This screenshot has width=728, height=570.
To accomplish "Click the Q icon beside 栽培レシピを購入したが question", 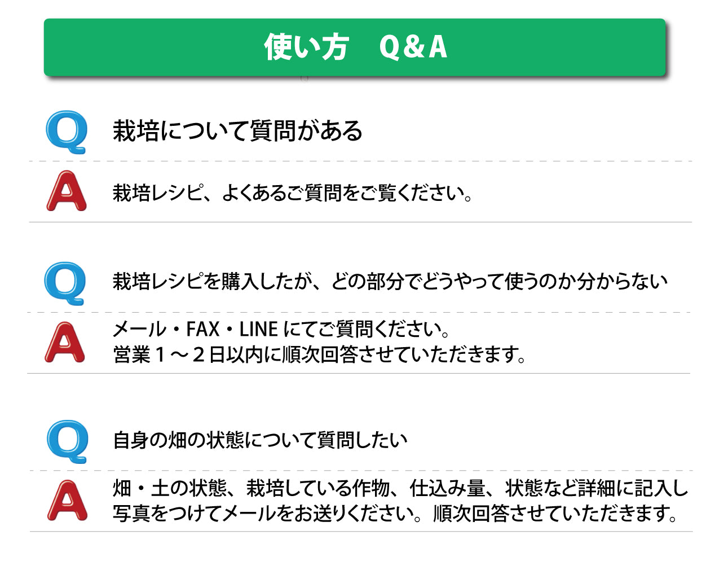I will 65,283.
